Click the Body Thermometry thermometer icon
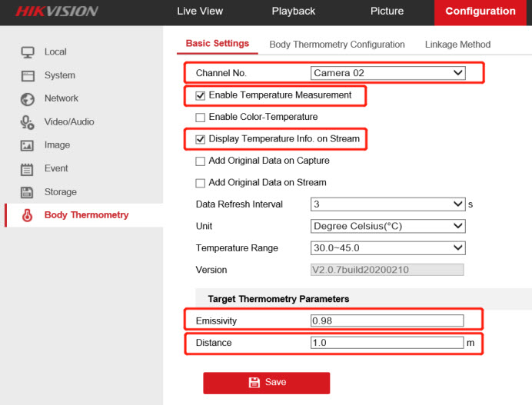Image resolution: width=532 pixels, height=405 pixels. tap(28, 215)
